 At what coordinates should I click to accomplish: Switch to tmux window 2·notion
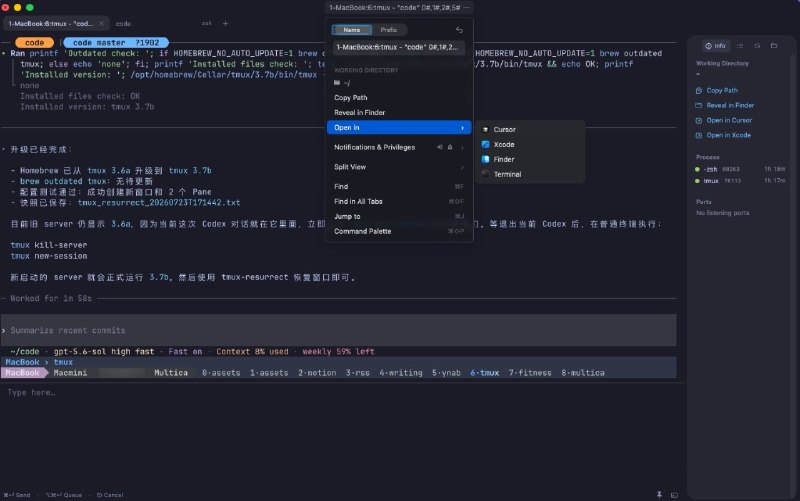pyautogui.click(x=317, y=373)
